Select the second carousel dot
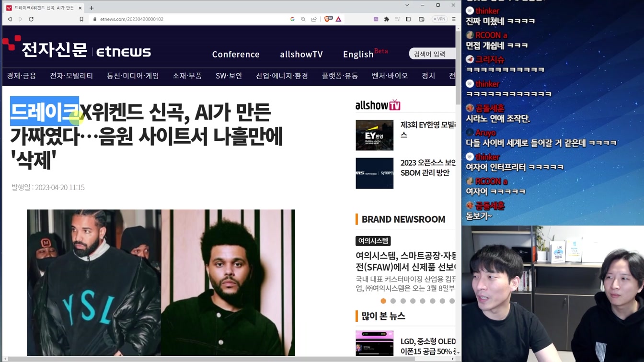Image resolution: width=644 pixels, height=362 pixels. (393, 301)
